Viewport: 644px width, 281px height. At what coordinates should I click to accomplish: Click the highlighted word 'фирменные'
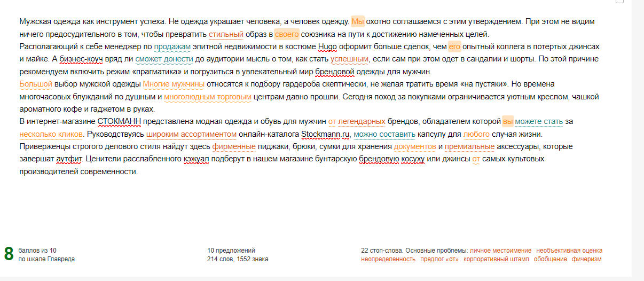(x=234, y=146)
